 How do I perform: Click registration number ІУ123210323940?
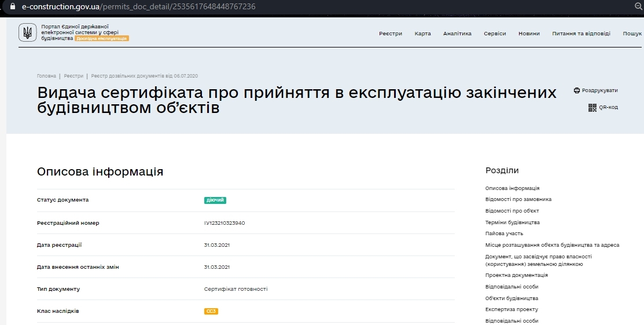coord(225,223)
